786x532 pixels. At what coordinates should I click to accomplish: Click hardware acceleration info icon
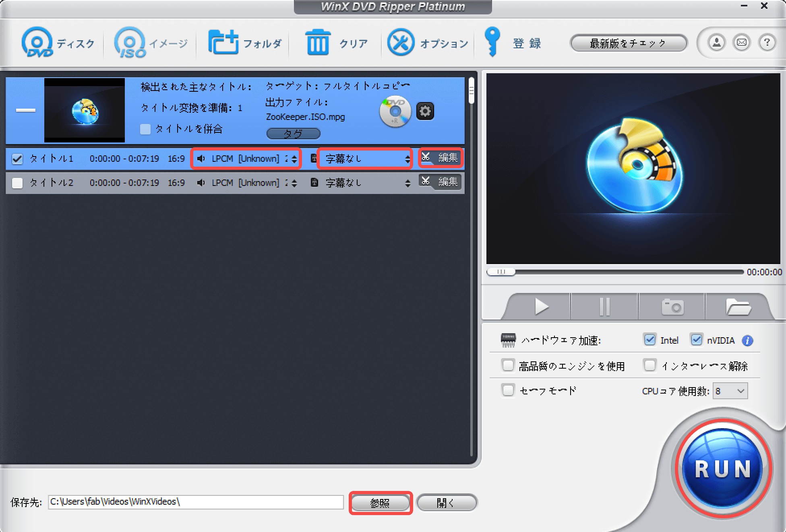(x=747, y=340)
